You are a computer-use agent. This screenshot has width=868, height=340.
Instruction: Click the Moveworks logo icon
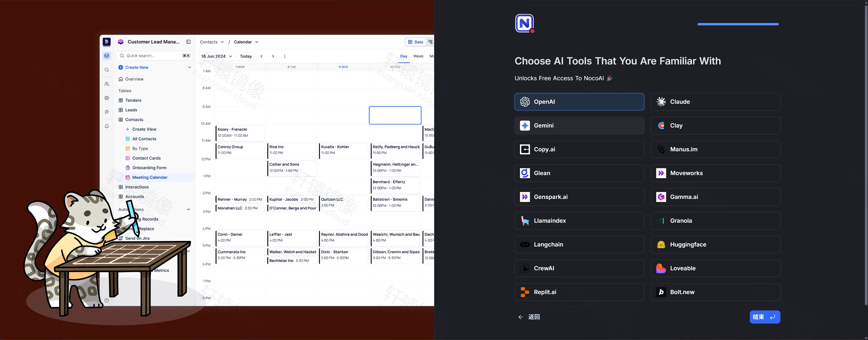pos(661,173)
